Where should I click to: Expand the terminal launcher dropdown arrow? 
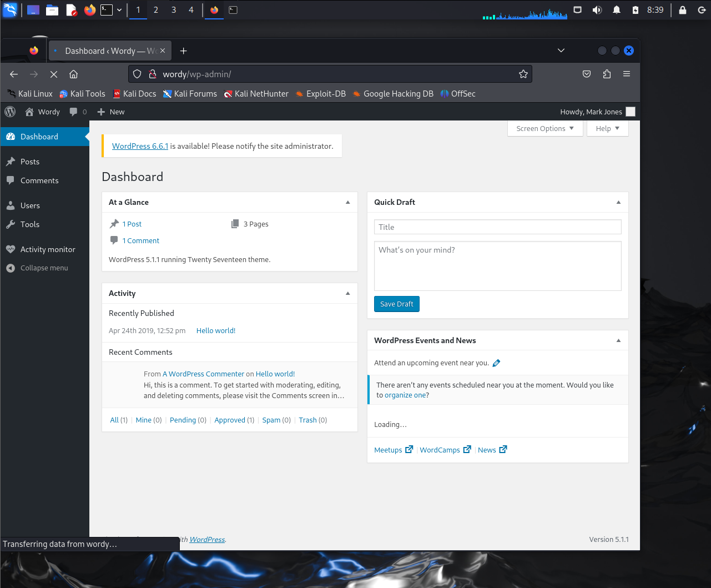click(119, 10)
